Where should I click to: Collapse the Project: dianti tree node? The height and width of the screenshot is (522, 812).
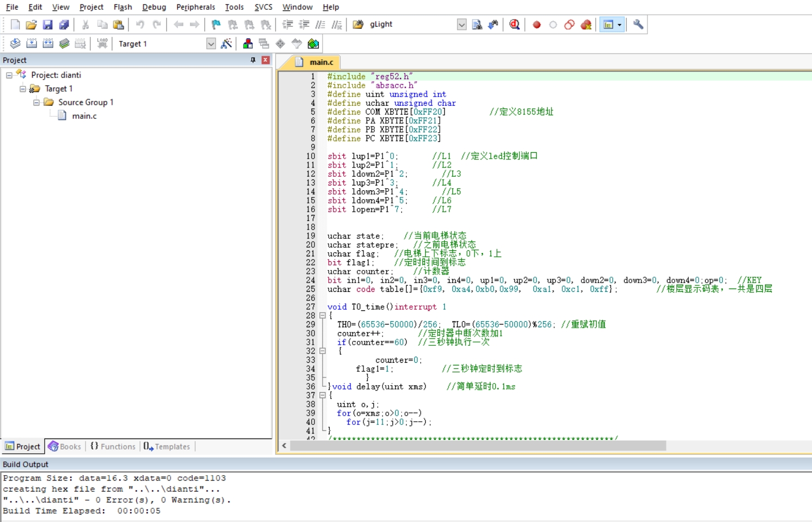[x=9, y=75]
